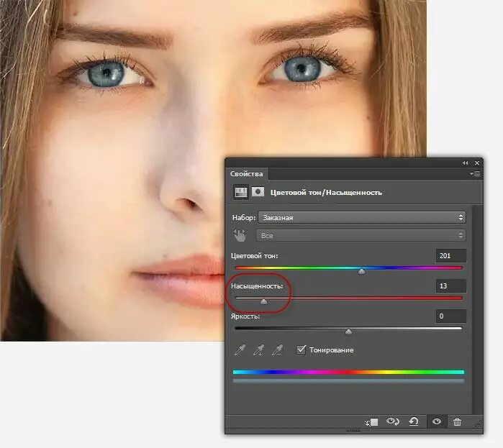The height and width of the screenshot is (448, 503).
Task: Clip adjustment to layer below icon
Action: click(372, 422)
